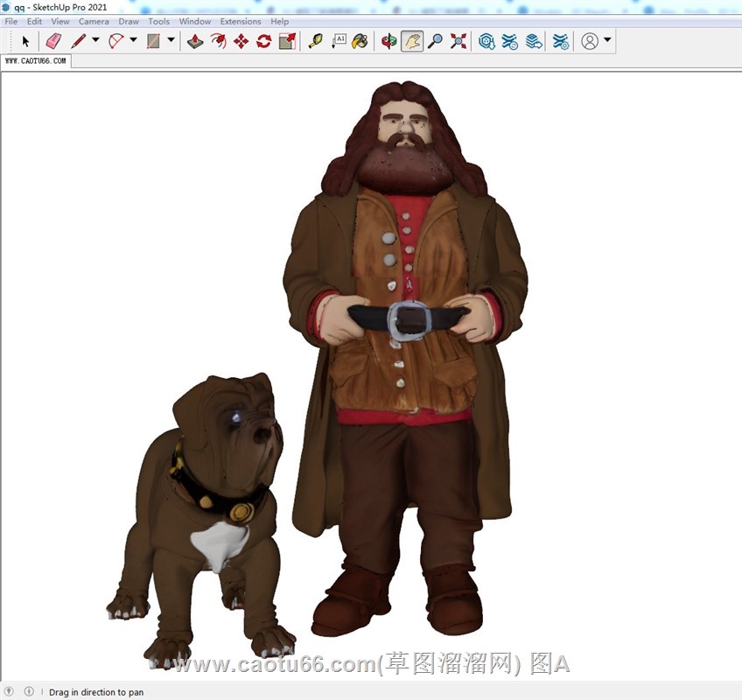Click the Zoom Extents tool
The height and width of the screenshot is (700, 742).
pyautogui.click(x=458, y=41)
